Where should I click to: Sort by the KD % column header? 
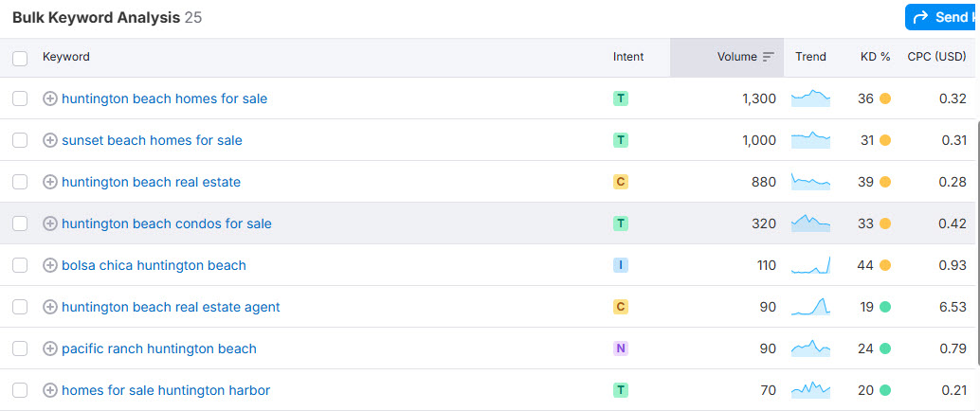click(x=875, y=57)
